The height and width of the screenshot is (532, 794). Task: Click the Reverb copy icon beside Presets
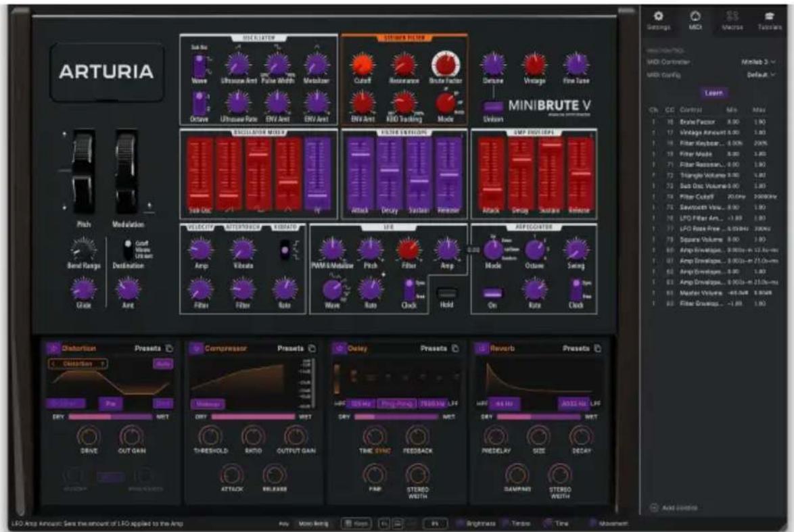coord(598,348)
